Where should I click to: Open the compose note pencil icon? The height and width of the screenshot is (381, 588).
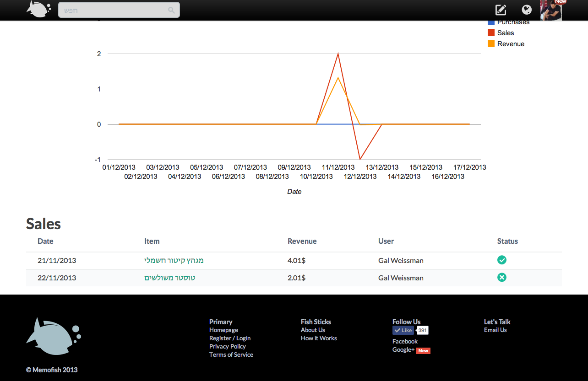pos(501,10)
